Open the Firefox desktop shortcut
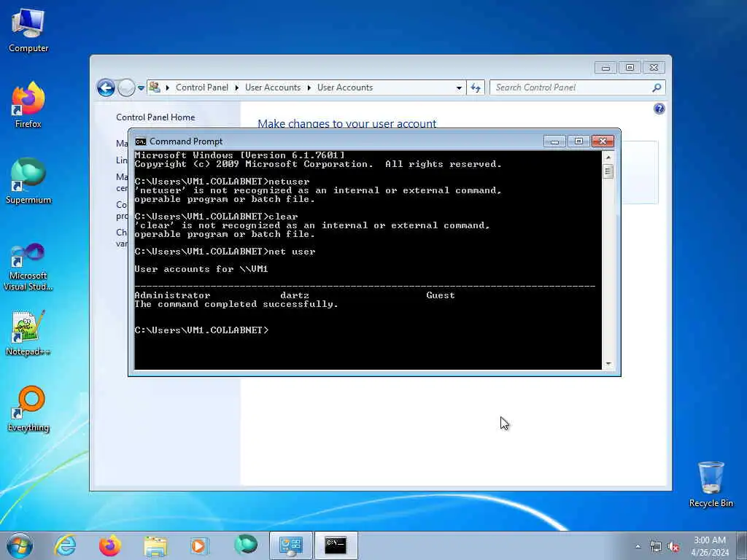747x560 pixels. [28, 105]
